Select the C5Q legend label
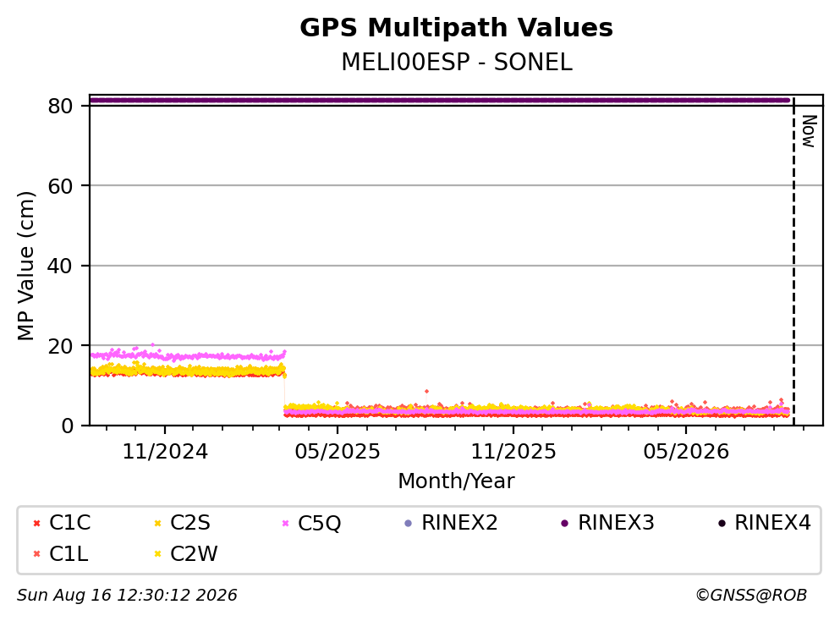 pos(319,524)
